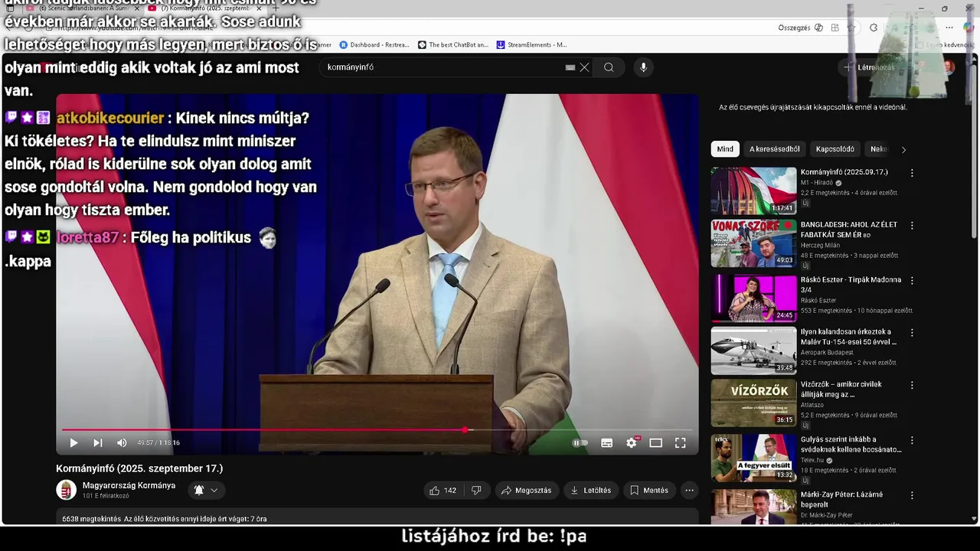
Task: Mute the video player volume
Action: coord(122,442)
